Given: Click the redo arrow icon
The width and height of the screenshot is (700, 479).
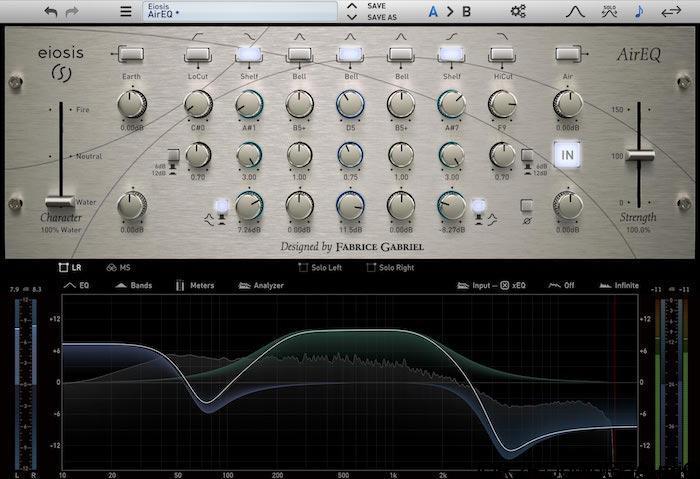Looking at the screenshot, I should [x=72, y=12].
